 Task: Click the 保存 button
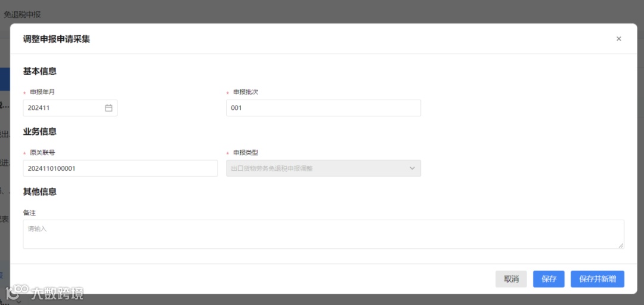pyautogui.click(x=549, y=279)
